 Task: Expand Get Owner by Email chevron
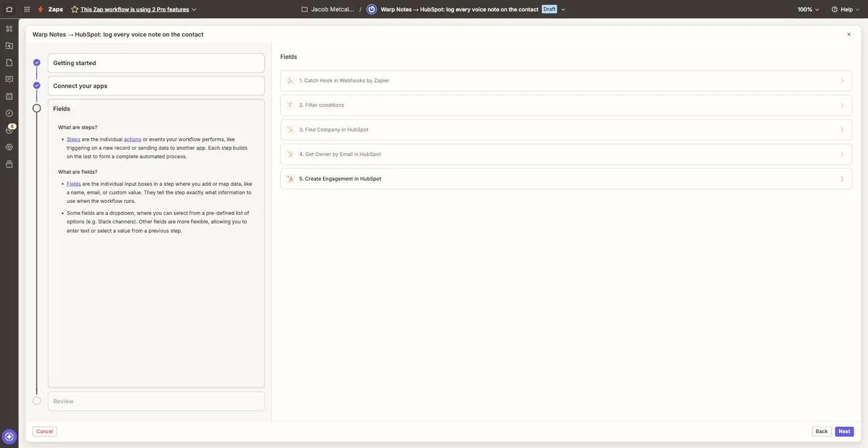(x=842, y=154)
